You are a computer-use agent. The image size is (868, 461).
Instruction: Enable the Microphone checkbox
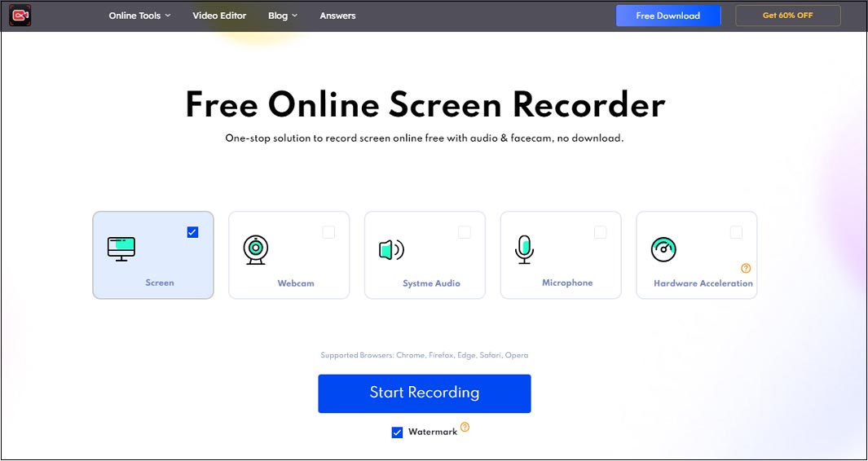[x=600, y=232]
